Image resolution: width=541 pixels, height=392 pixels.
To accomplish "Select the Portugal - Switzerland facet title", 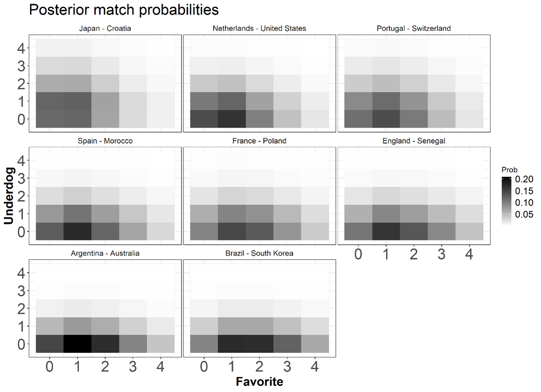I will pos(414,28).
